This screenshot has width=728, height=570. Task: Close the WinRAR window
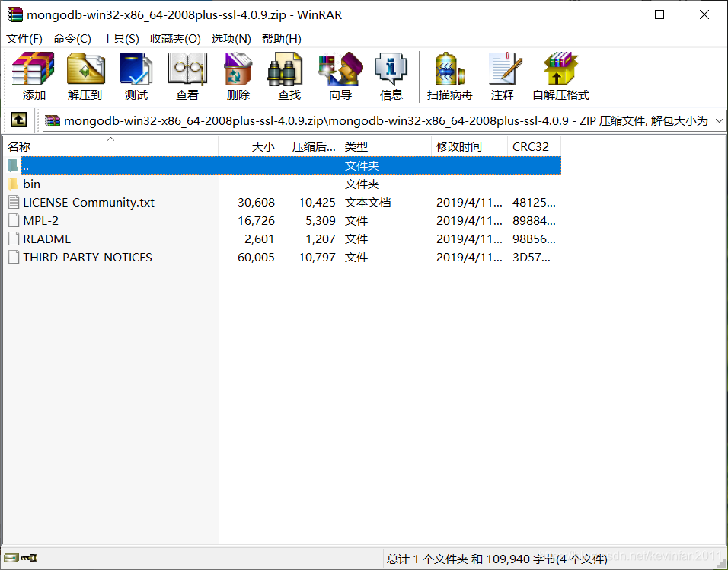pos(704,14)
